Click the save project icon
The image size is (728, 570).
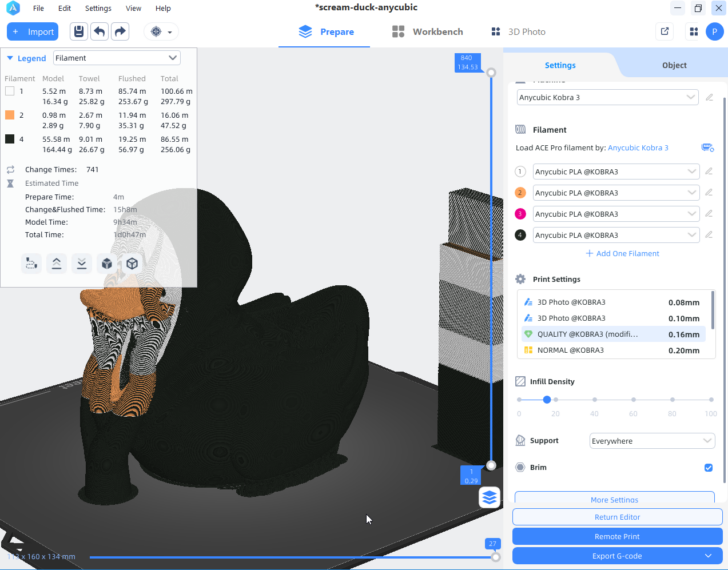(79, 32)
